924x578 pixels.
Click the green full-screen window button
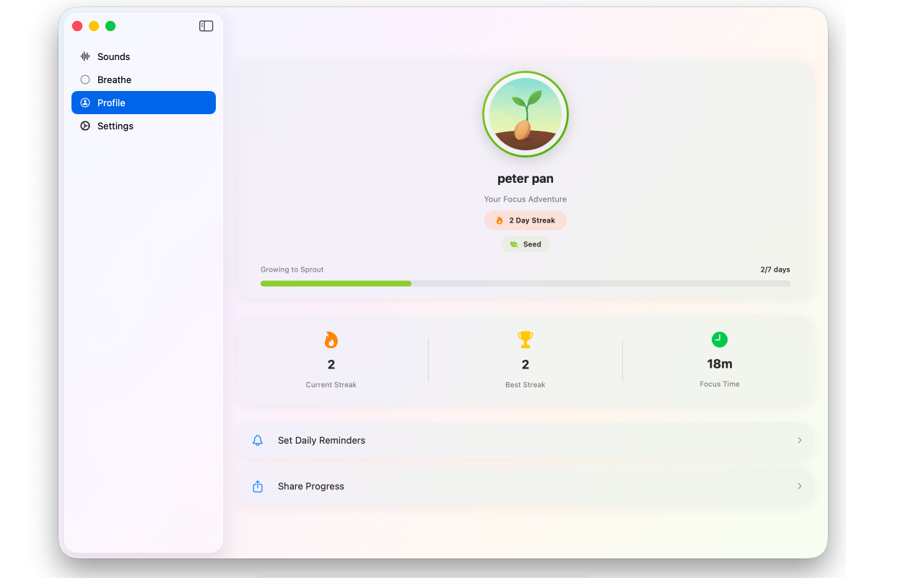click(x=110, y=26)
